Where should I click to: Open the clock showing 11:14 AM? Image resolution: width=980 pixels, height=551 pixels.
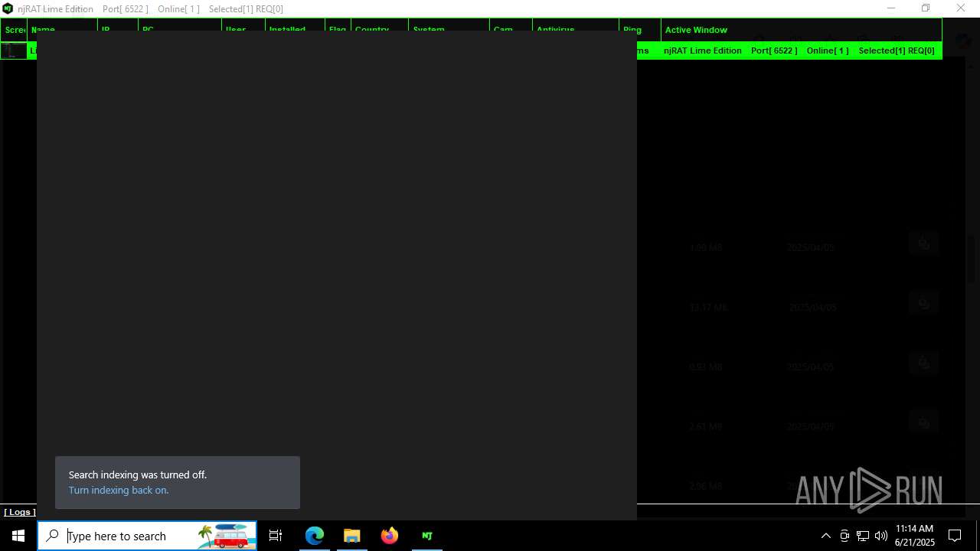pos(915,536)
